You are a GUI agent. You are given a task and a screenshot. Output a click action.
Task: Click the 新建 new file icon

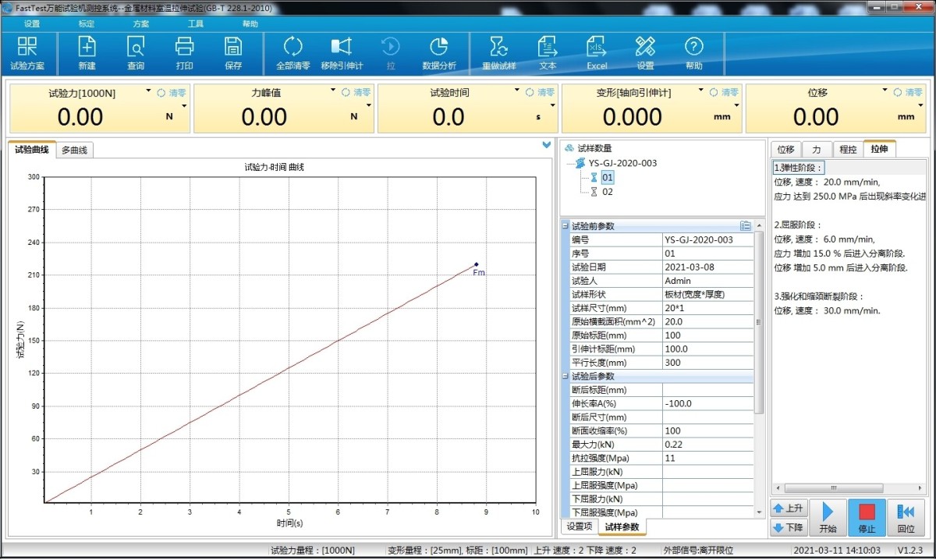[87, 53]
